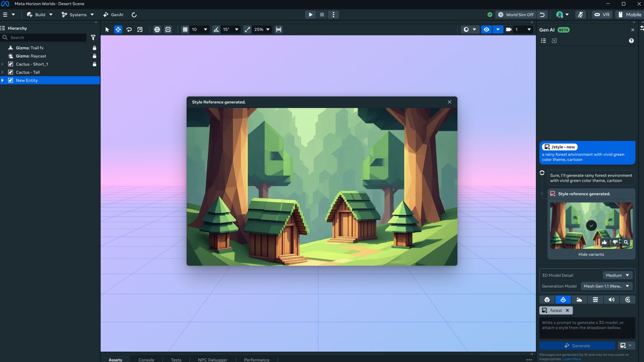Viewport: 644px width, 362px height.
Task: Open the Systems menu
Action: click(x=77, y=15)
